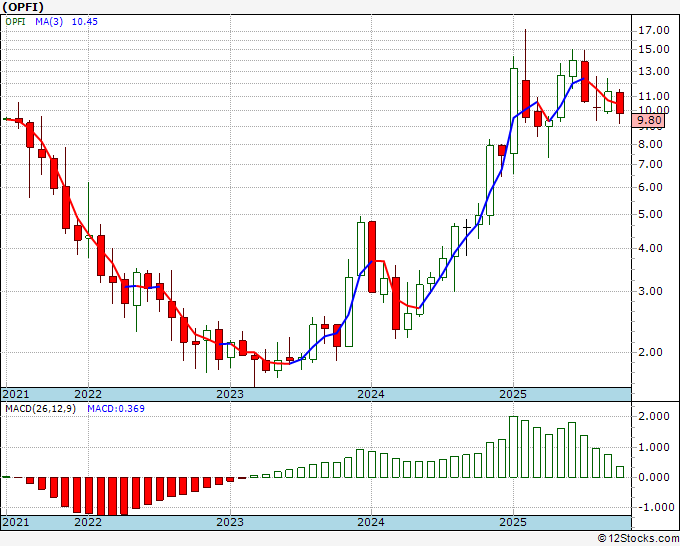The height and width of the screenshot is (546, 680).
Task: Select the MACD:0.369 value readout
Action: 116,409
